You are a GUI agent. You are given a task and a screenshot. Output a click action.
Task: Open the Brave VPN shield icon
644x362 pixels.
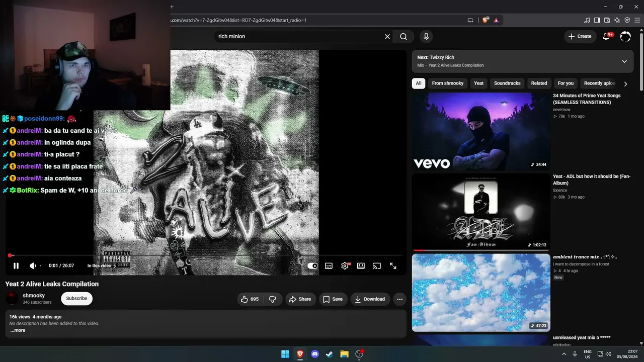(x=627, y=20)
